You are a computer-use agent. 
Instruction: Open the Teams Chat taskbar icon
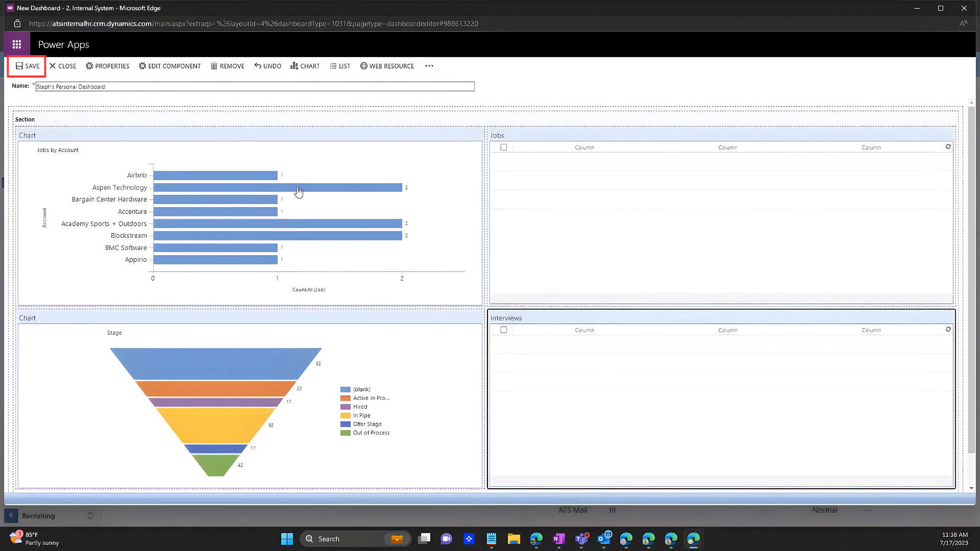[447, 539]
